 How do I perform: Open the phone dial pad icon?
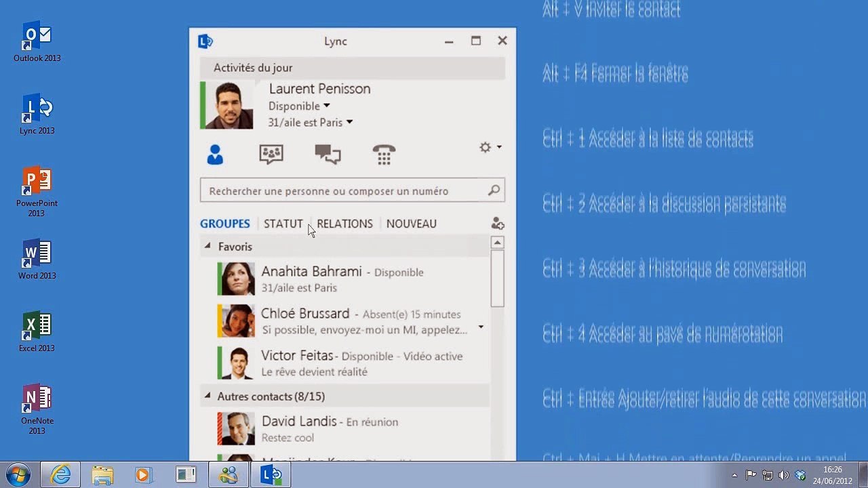coord(384,155)
